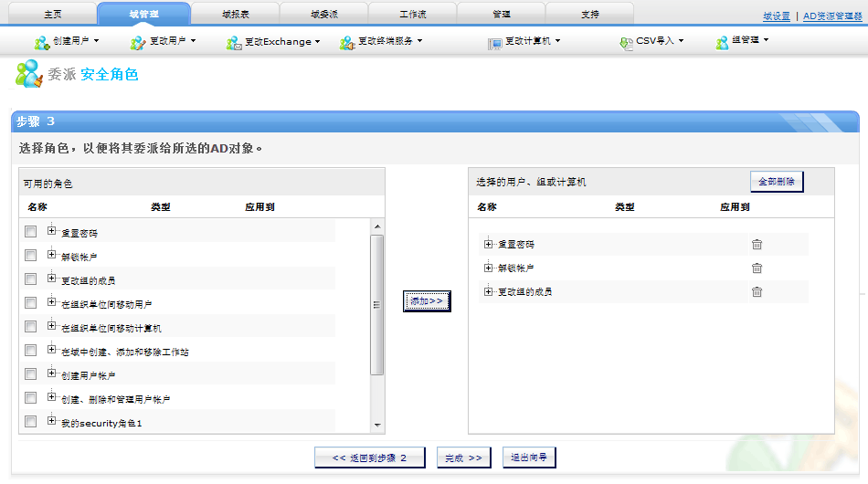Viewport: 868px width, 484px height.
Task: Expand the 创建用户帐户 node
Action: (x=51, y=373)
